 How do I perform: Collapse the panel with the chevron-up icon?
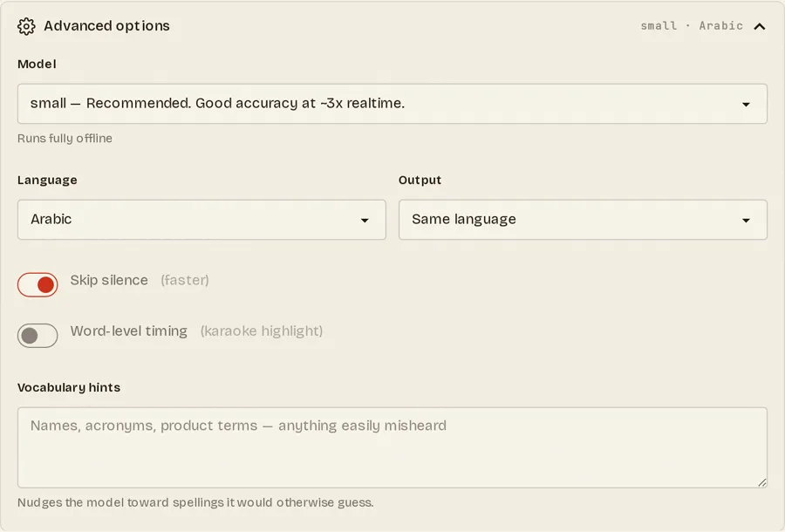tap(759, 26)
